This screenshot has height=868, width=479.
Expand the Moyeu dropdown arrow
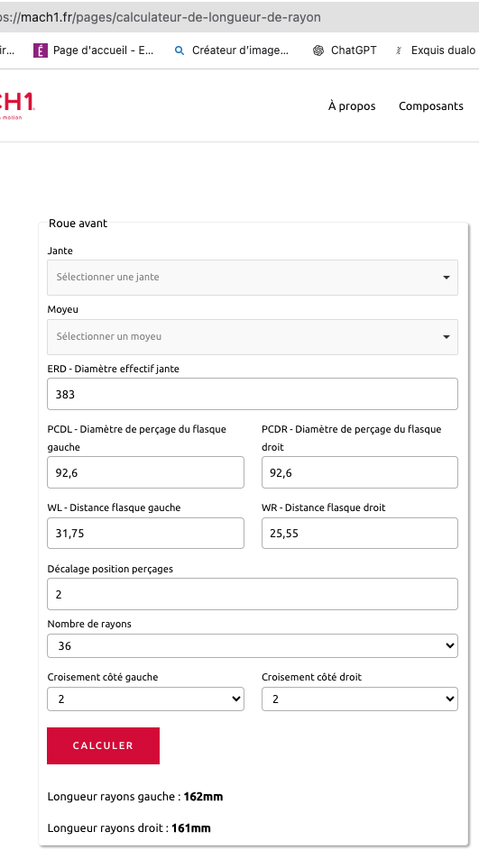tap(447, 336)
